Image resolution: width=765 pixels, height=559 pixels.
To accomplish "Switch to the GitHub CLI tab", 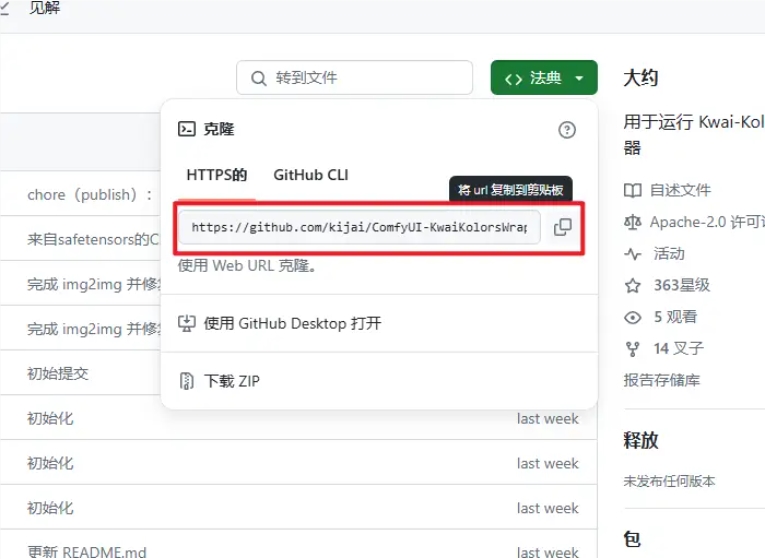I will pyautogui.click(x=311, y=175).
